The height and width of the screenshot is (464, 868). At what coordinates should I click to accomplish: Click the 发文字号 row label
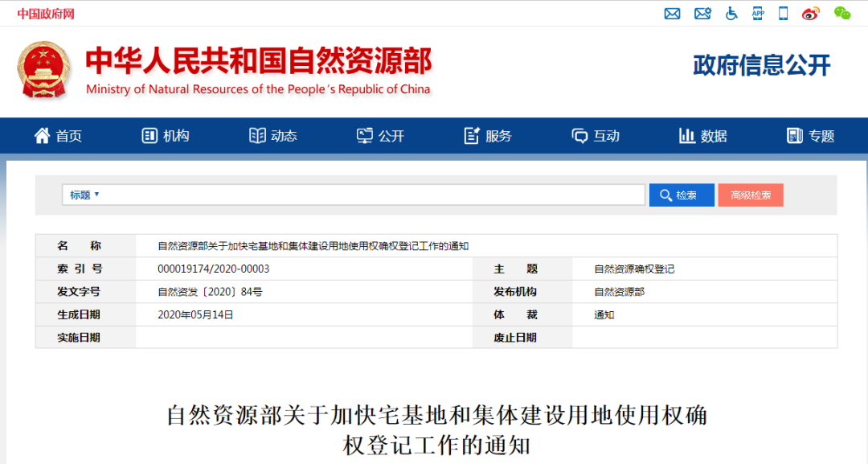(x=79, y=292)
